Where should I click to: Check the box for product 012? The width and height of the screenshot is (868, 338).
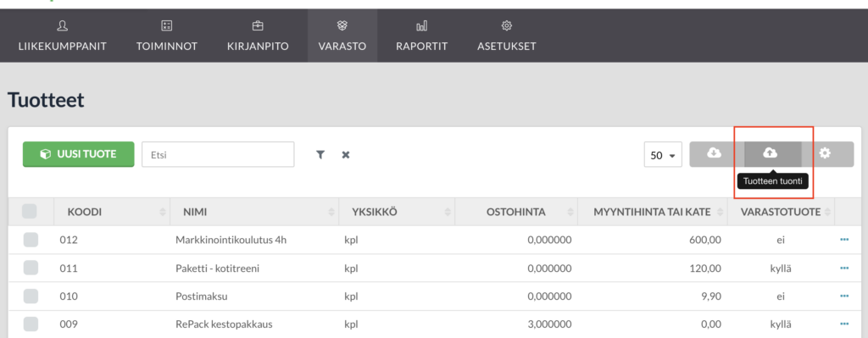coord(31,240)
